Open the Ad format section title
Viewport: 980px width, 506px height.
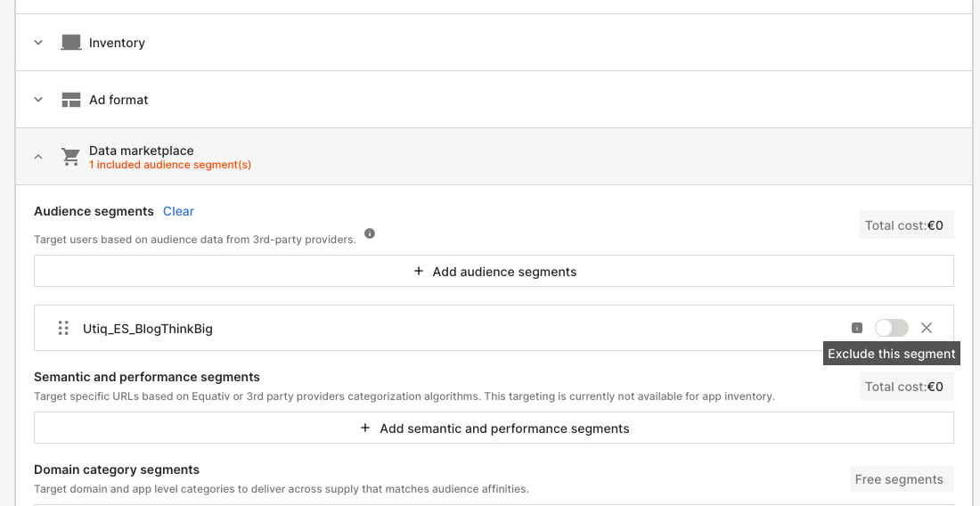coord(118,100)
